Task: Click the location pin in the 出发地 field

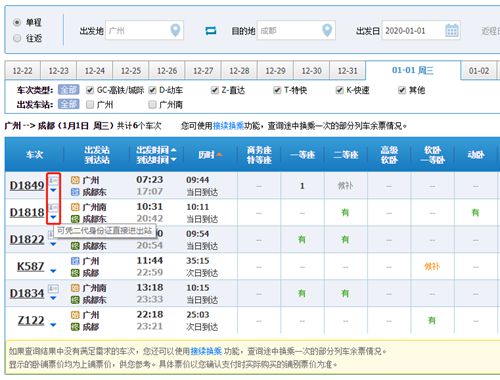Action: click(x=175, y=30)
